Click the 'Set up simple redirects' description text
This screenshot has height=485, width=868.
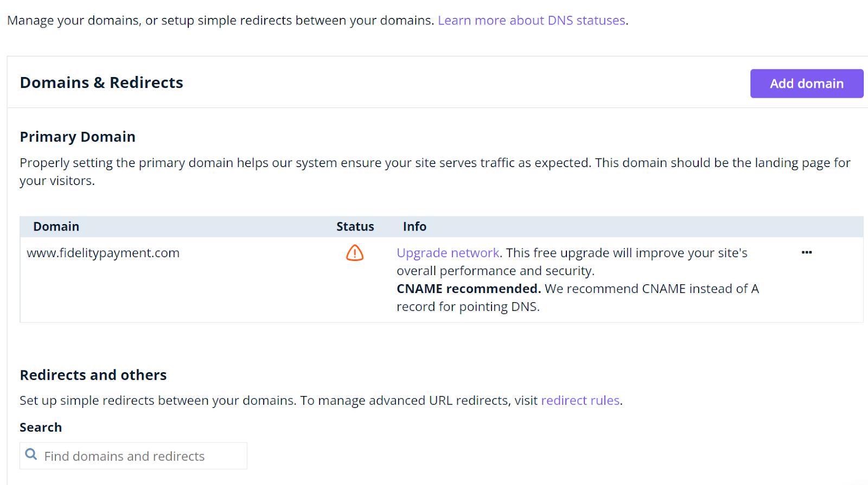click(x=321, y=400)
